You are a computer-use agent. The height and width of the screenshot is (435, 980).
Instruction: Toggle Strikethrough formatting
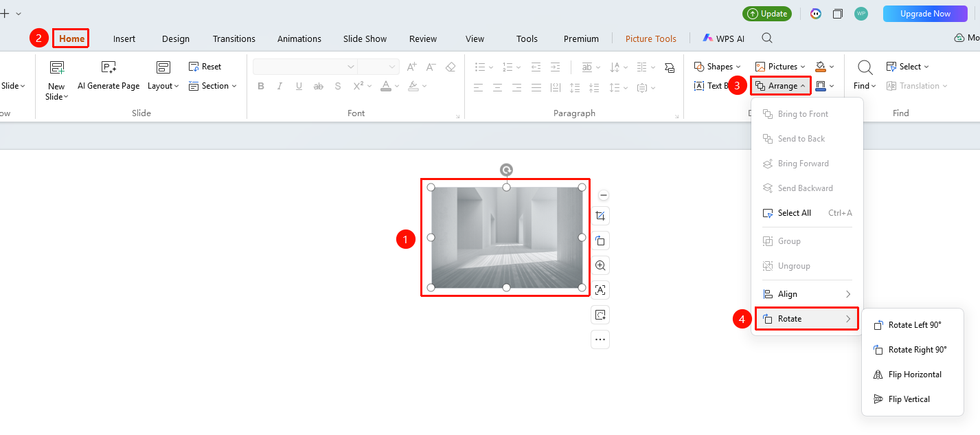click(318, 86)
